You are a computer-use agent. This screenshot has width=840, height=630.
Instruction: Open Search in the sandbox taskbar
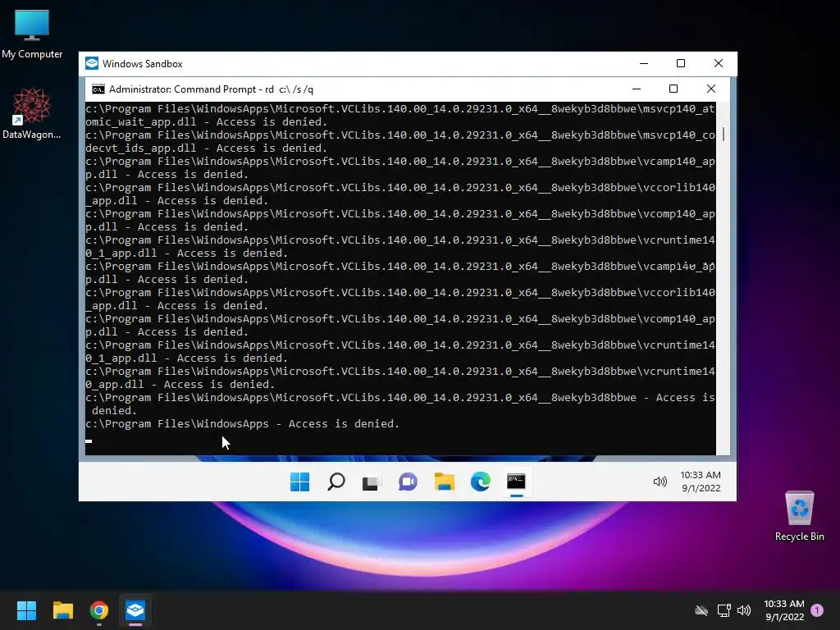pos(336,482)
